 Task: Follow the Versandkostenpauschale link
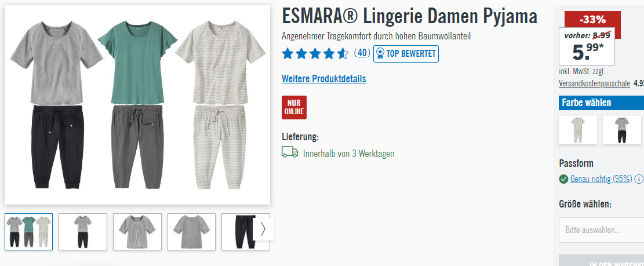click(x=594, y=83)
